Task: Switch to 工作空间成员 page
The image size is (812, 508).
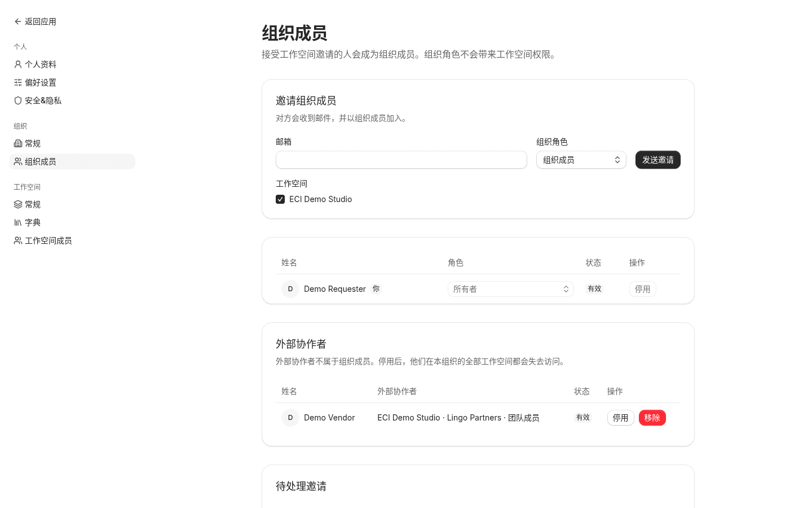Action: pos(72,240)
